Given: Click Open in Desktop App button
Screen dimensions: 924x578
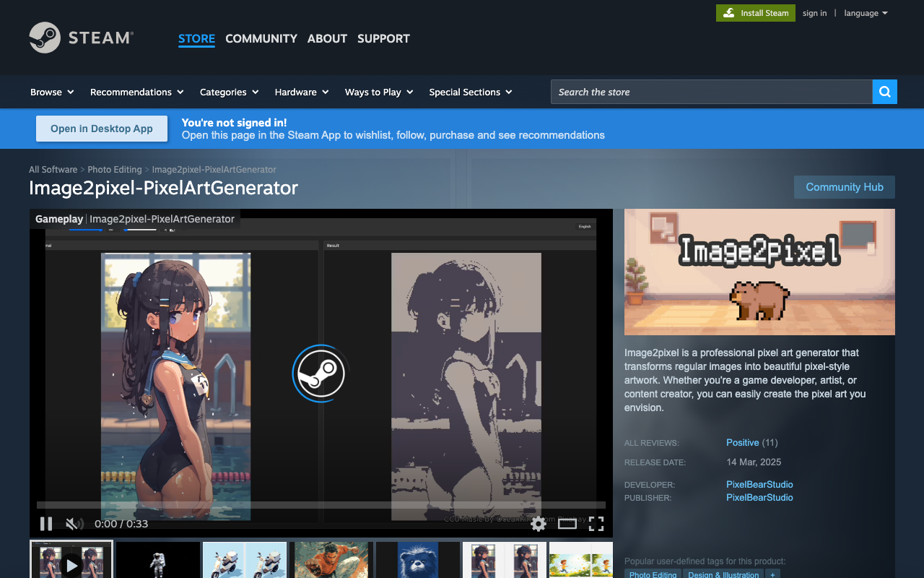Looking at the screenshot, I should click(102, 129).
